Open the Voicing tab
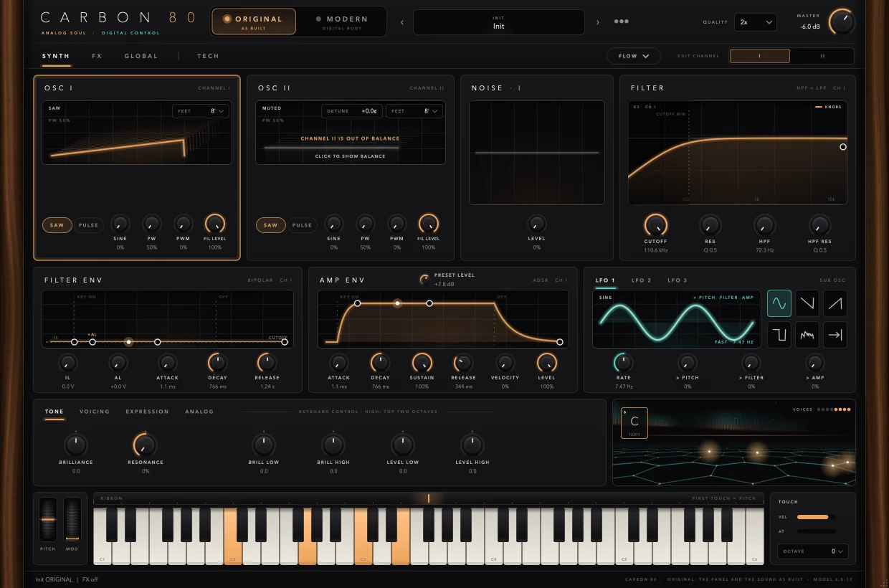This screenshot has width=889, height=588. [x=95, y=412]
